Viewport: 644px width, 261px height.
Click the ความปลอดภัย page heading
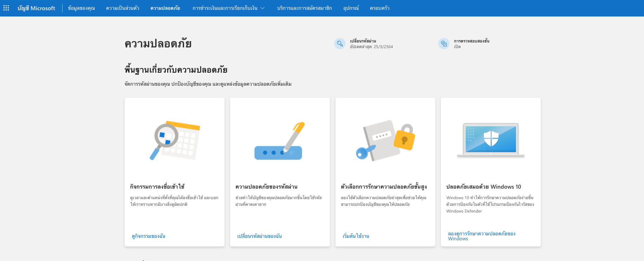coord(158,44)
